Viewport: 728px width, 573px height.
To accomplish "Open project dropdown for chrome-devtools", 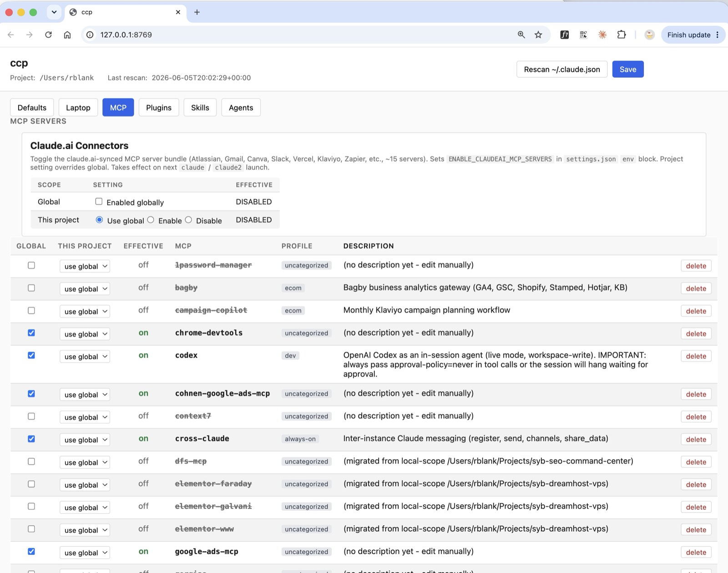I will 85,334.
